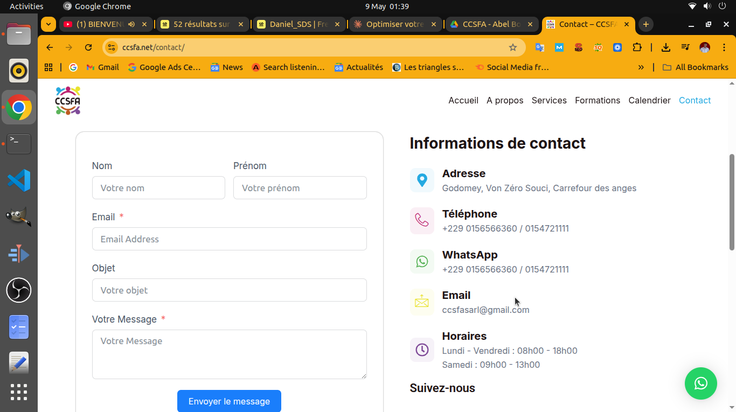This screenshot has height=412, width=736.
Task: Go to the Services navigation link
Action: (x=549, y=100)
